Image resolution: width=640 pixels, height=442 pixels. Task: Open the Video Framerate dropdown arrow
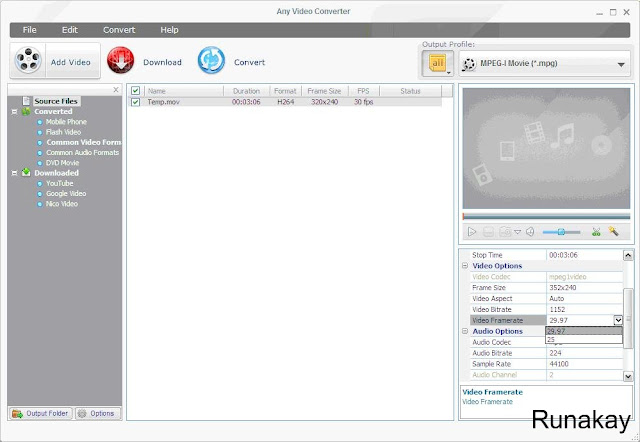(x=618, y=320)
